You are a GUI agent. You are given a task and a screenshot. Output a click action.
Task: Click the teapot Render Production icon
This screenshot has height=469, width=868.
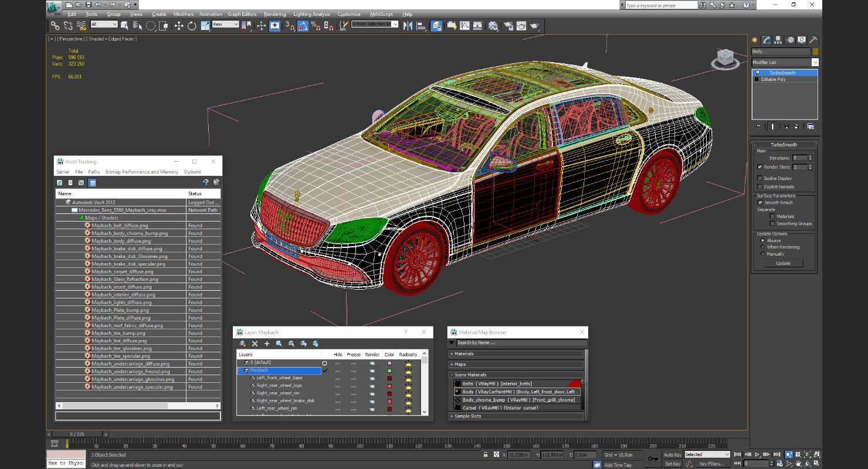(534, 26)
